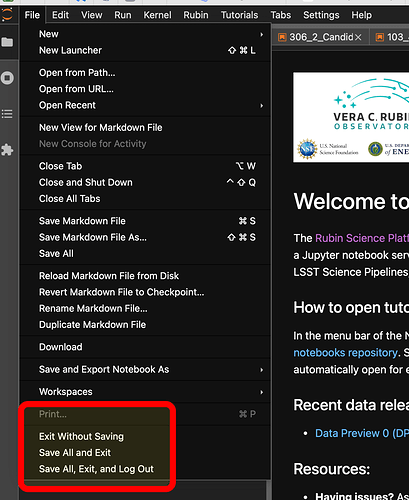Viewport: 409px width, 500px height.
Task: Choose Save All, Exit, and Log Out
Action: 96,469
